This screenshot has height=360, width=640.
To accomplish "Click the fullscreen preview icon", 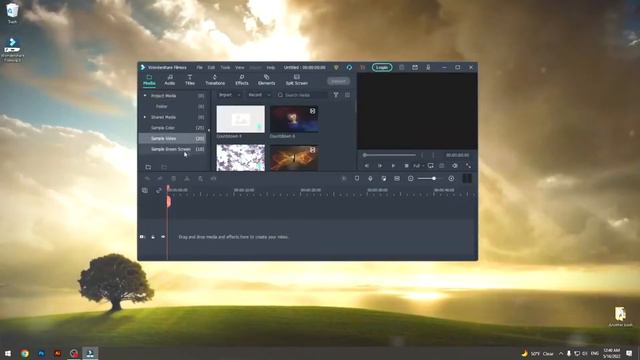I will point(468,166).
